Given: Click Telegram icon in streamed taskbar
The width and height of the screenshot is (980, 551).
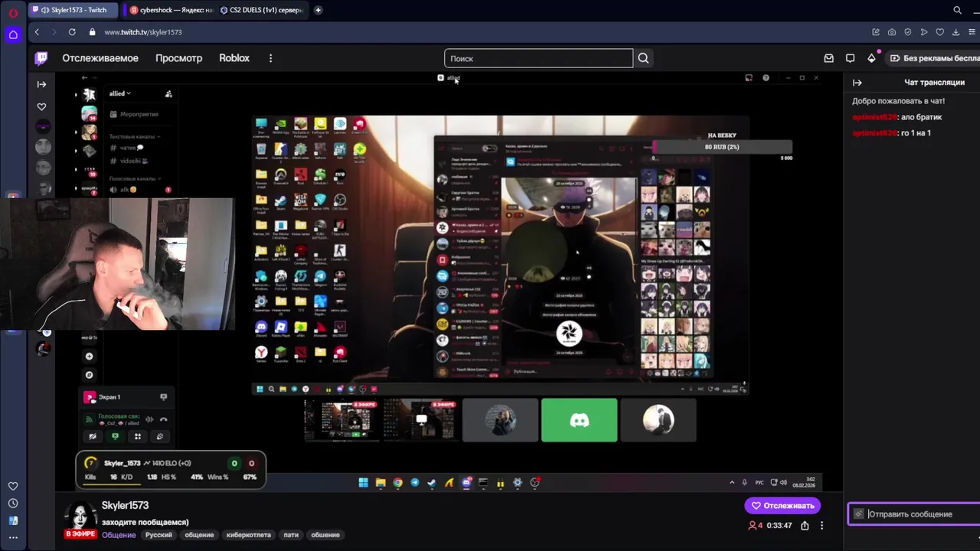Looking at the screenshot, I should point(415,483).
